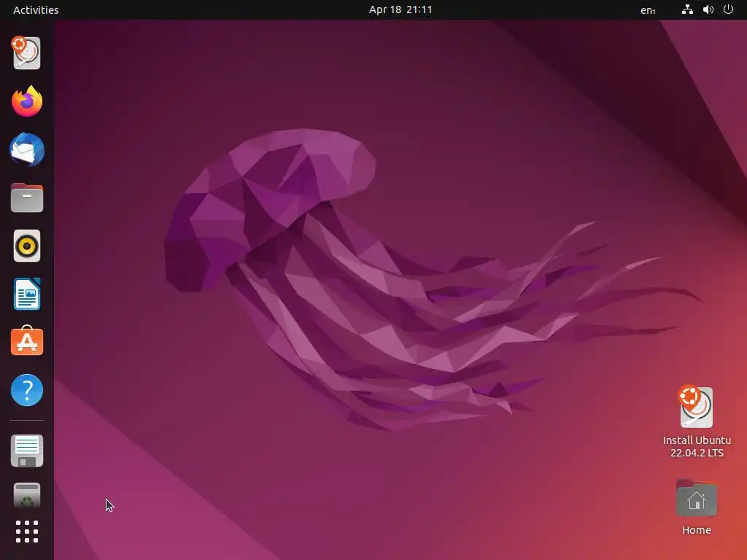The width and height of the screenshot is (747, 560).
Task: Launch the Ubuntu installer from the dock
Action: [27, 52]
